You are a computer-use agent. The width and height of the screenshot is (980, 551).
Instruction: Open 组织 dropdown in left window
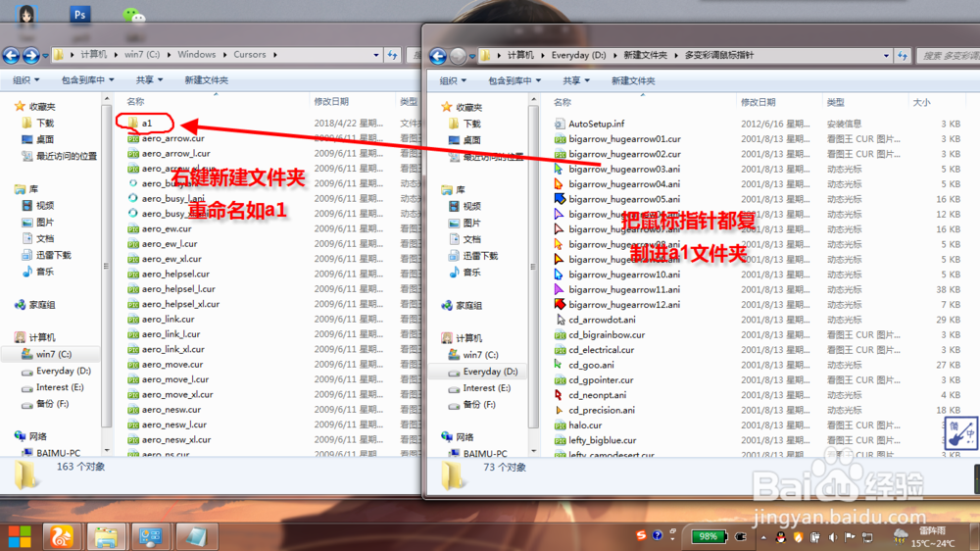pyautogui.click(x=26, y=80)
